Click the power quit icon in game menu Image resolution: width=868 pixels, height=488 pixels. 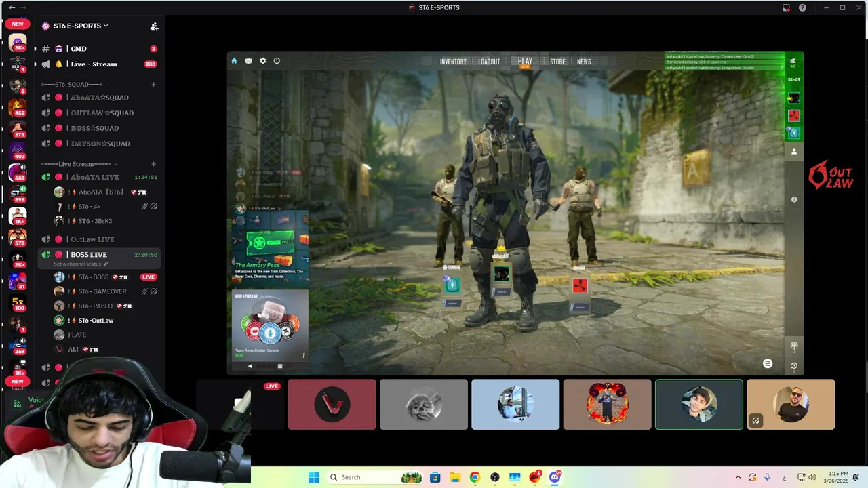[x=277, y=61]
